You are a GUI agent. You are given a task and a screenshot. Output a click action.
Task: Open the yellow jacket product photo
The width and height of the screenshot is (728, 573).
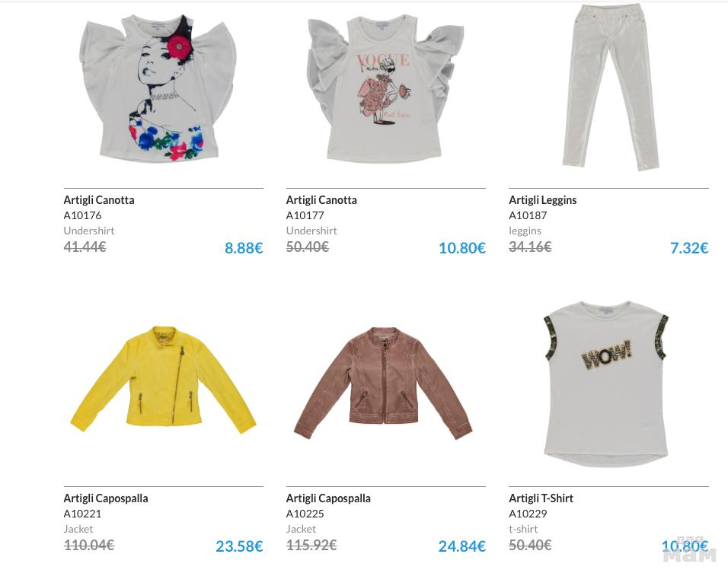pyautogui.click(x=163, y=380)
